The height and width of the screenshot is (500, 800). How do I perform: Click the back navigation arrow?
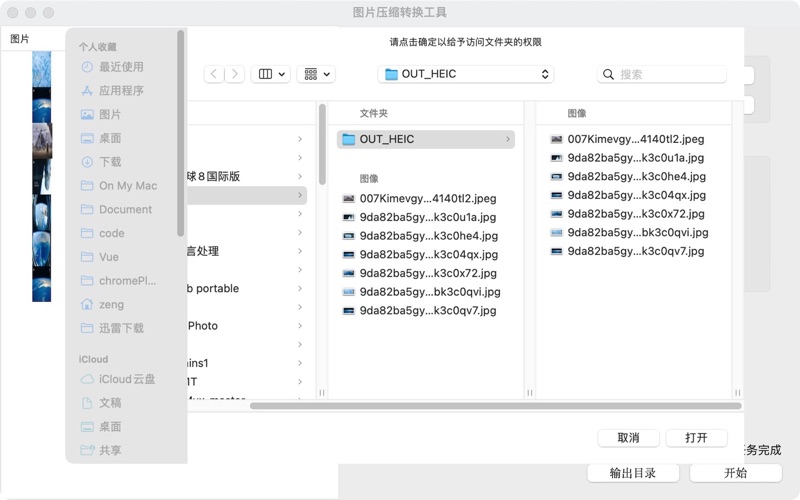(x=214, y=74)
